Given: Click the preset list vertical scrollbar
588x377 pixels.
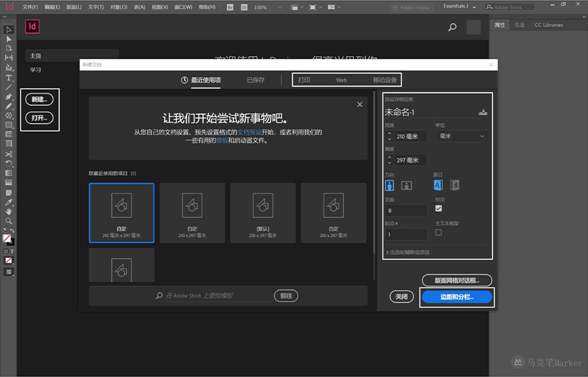Looking at the screenshot, I should (x=374, y=186).
